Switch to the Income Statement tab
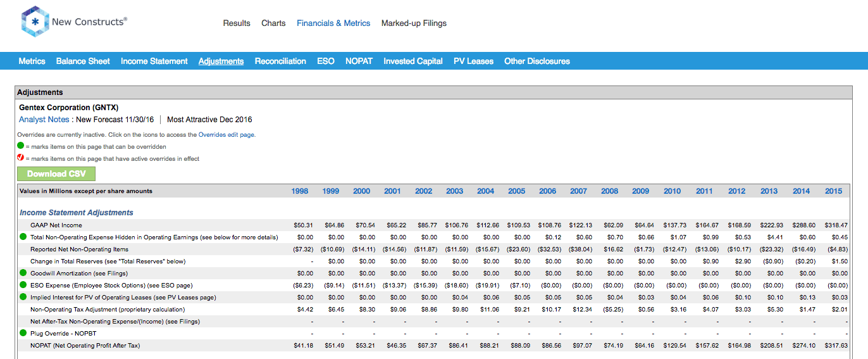 pyautogui.click(x=154, y=61)
